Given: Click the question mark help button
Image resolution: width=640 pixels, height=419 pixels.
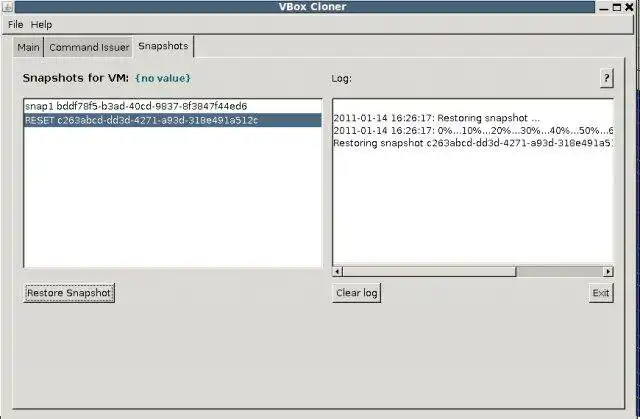Looking at the screenshot, I should 607,78.
